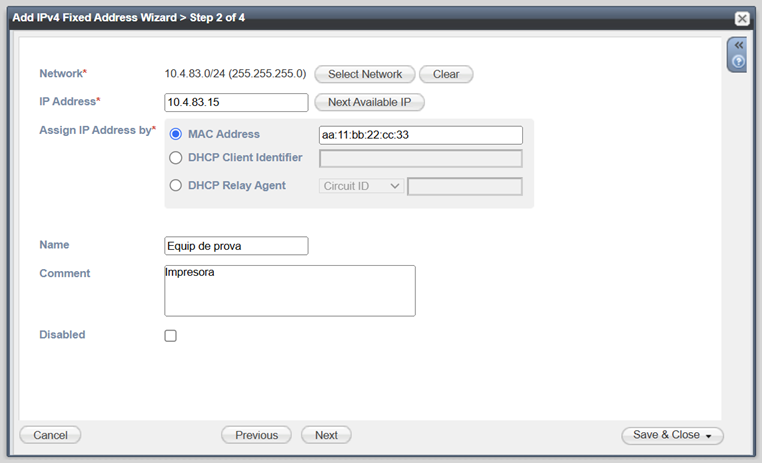Click the DHCP Relay Agent value field
Screen dimensions: 762x463
pos(464,186)
